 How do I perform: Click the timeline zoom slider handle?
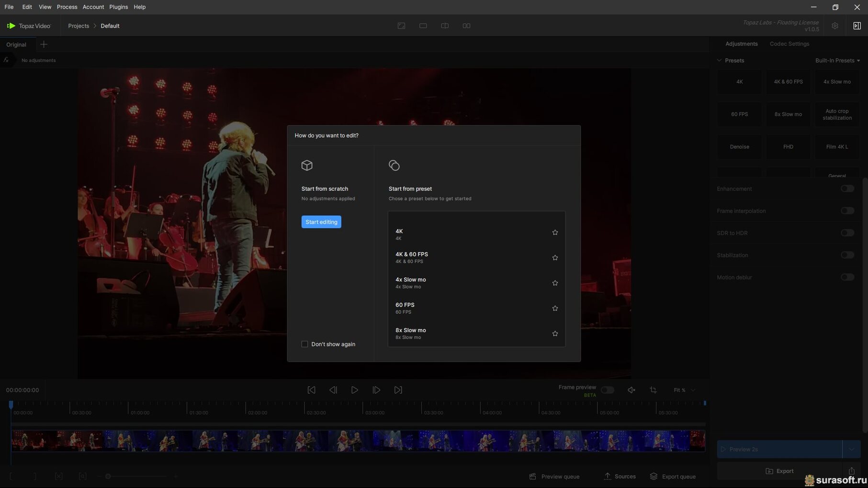point(108,477)
